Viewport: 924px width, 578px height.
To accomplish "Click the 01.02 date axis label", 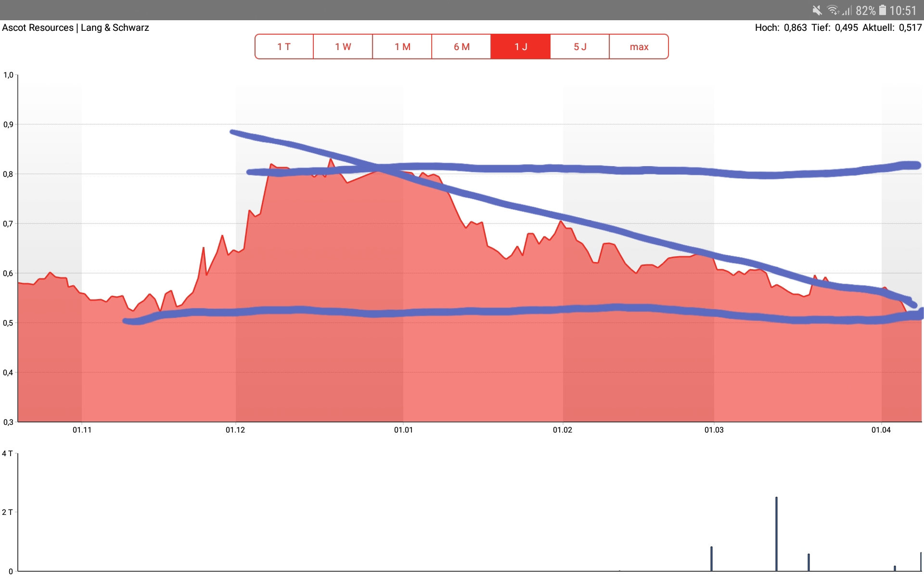I will 562,430.
